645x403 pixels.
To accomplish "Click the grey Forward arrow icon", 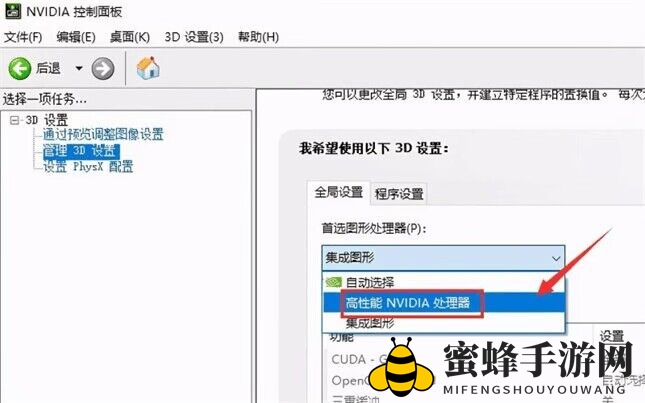I will coord(102,68).
